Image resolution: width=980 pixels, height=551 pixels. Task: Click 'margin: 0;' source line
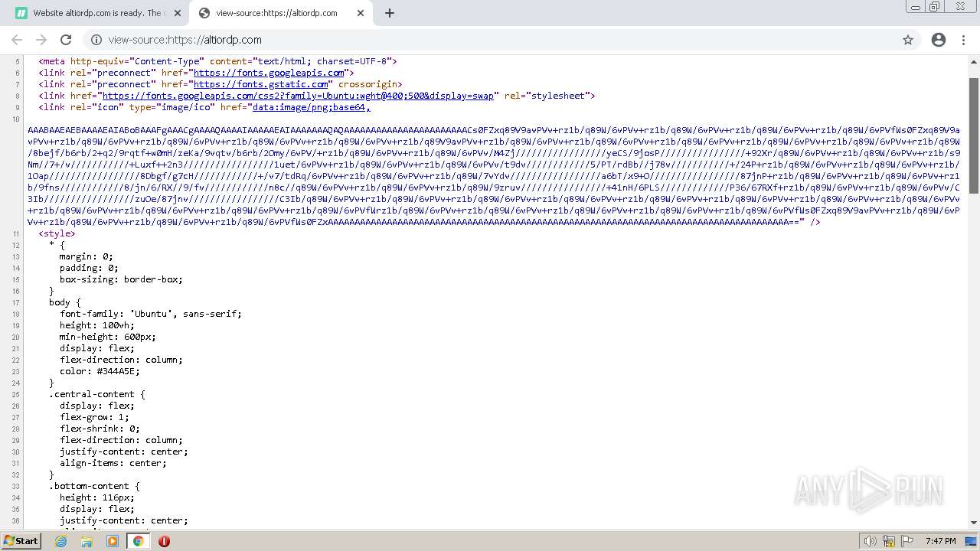pos(87,256)
